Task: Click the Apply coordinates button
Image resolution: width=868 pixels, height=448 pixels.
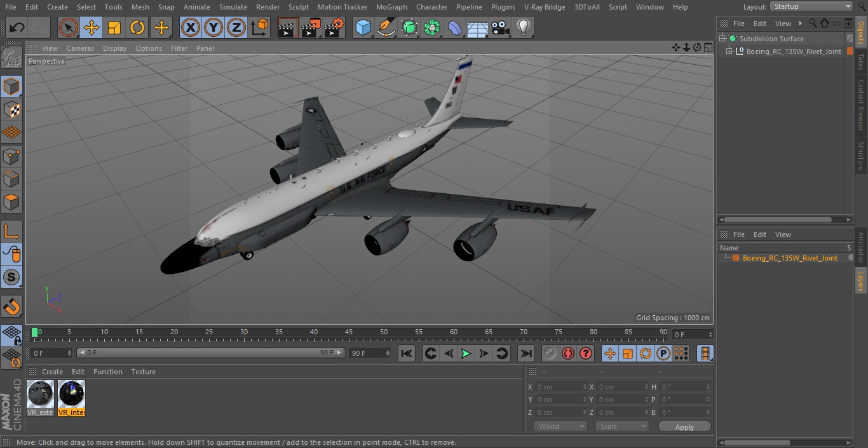Action: coord(684,427)
